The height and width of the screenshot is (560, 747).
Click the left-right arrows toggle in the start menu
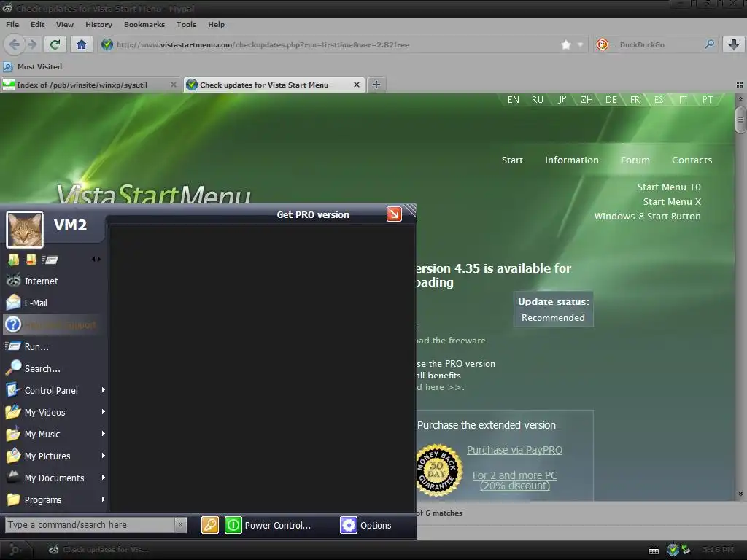pos(96,259)
